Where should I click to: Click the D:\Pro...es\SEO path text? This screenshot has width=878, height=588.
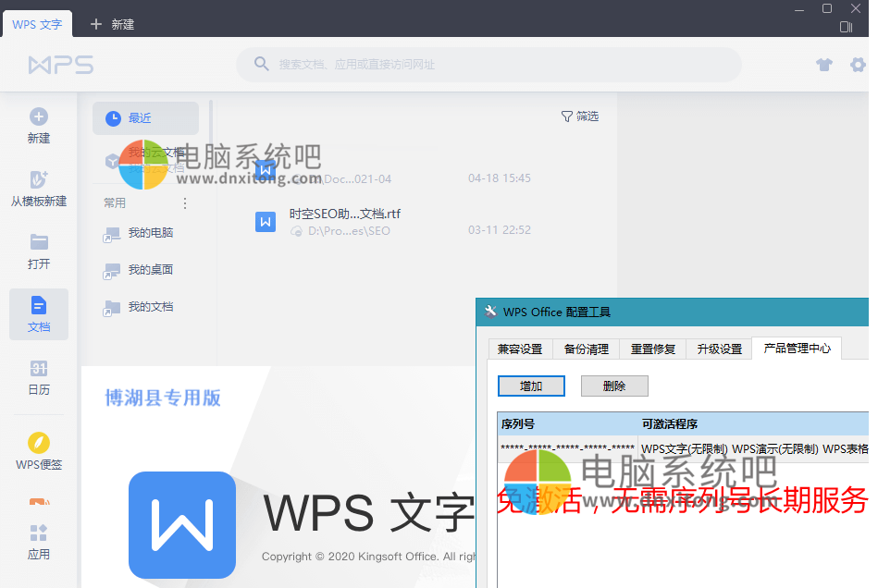pyautogui.click(x=349, y=231)
